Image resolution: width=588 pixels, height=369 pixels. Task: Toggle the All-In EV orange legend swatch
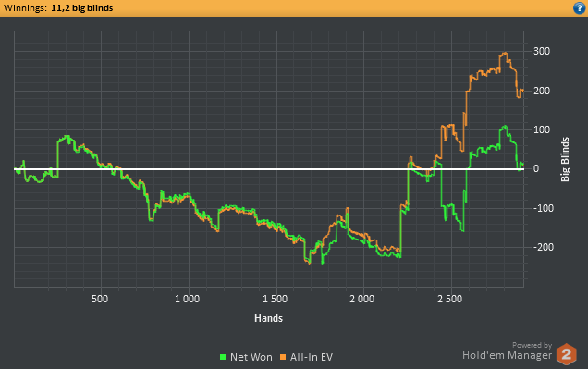point(283,357)
